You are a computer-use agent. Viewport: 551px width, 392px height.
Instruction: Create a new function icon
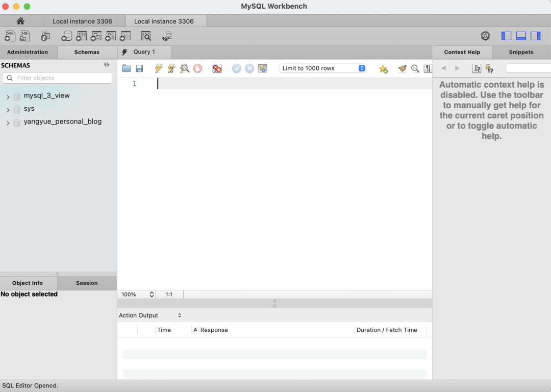tap(125, 36)
